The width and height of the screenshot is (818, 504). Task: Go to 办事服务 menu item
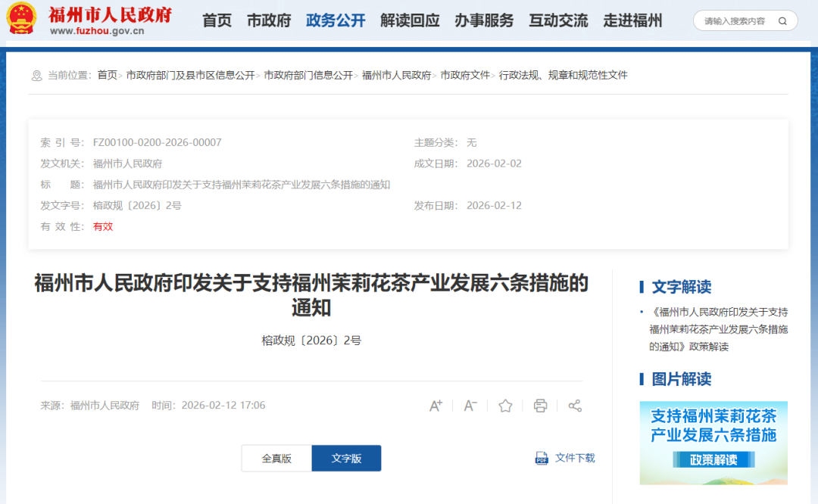click(484, 20)
